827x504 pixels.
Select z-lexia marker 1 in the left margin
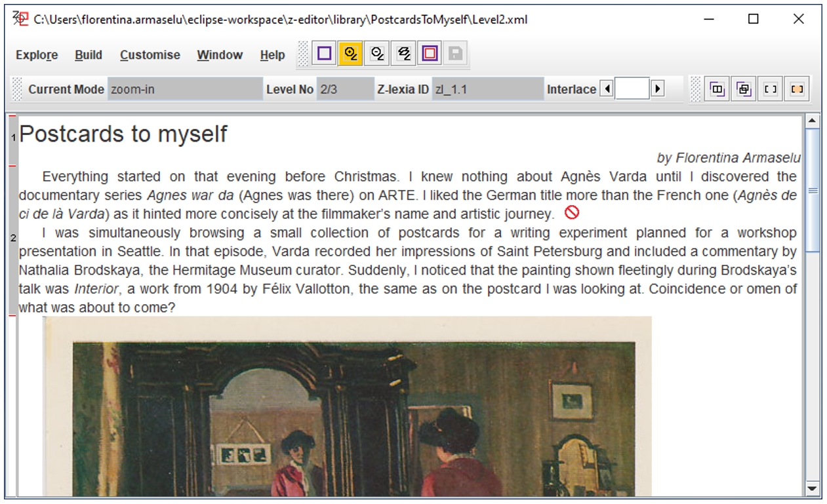click(x=13, y=139)
